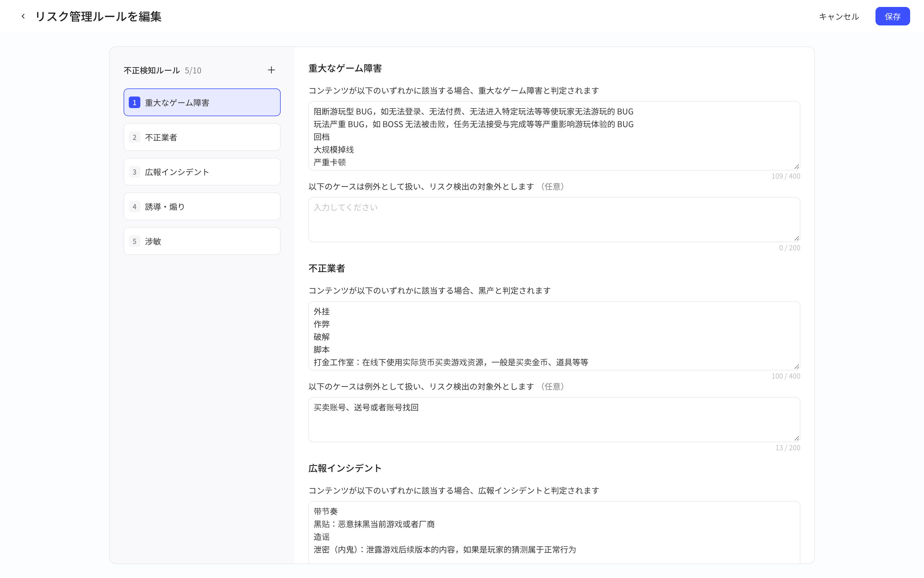The width and height of the screenshot is (924, 578).
Task: Select rule 1 重大なゲーム障害 in sidebar
Action: point(202,102)
